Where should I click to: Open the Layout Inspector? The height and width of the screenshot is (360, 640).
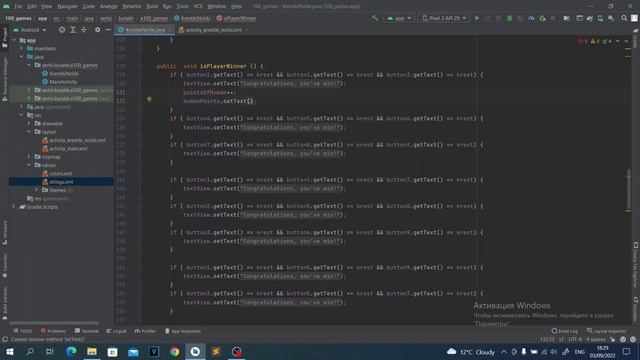pyautogui.click(x=607, y=331)
